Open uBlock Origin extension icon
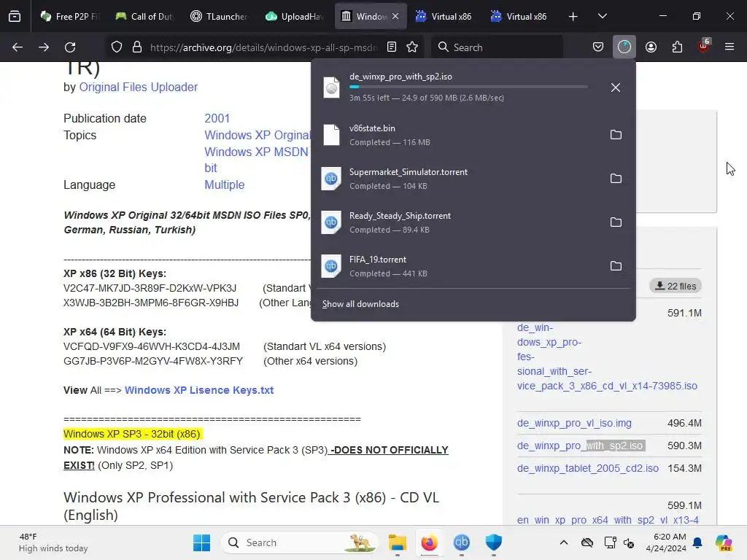 704,46
